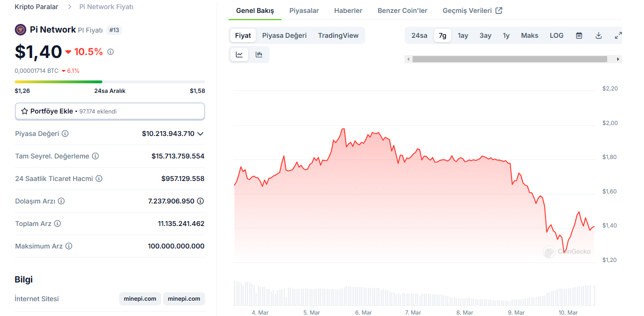Image resolution: width=644 pixels, height=316 pixels.
Task: Select TradingView chart mode
Action: tap(338, 35)
